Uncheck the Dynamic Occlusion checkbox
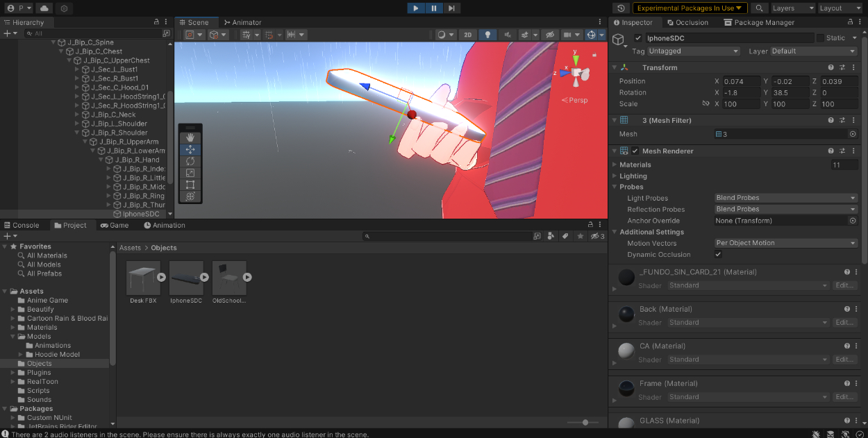This screenshot has width=868, height=438. tap(719, 255)
